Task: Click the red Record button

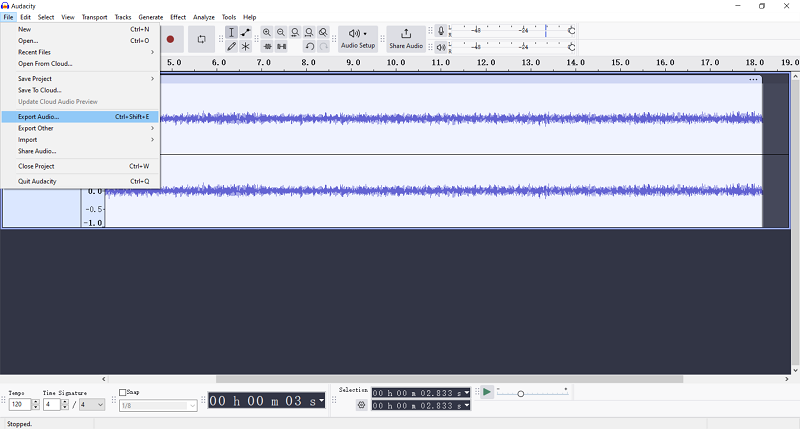Action: pyautogui.click(x=170, y=39)
